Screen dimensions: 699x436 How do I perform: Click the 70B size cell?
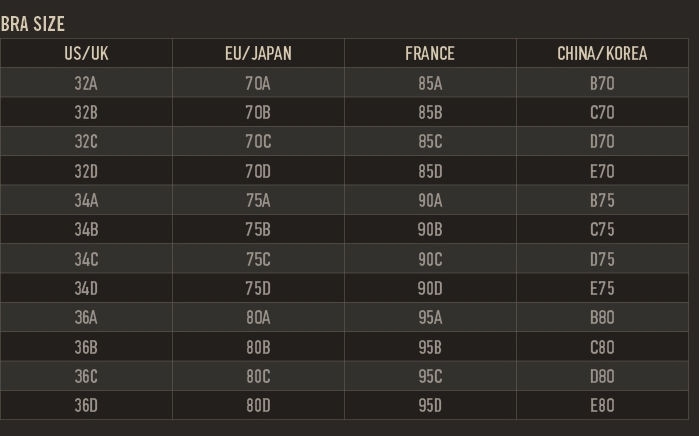point(258,113)
